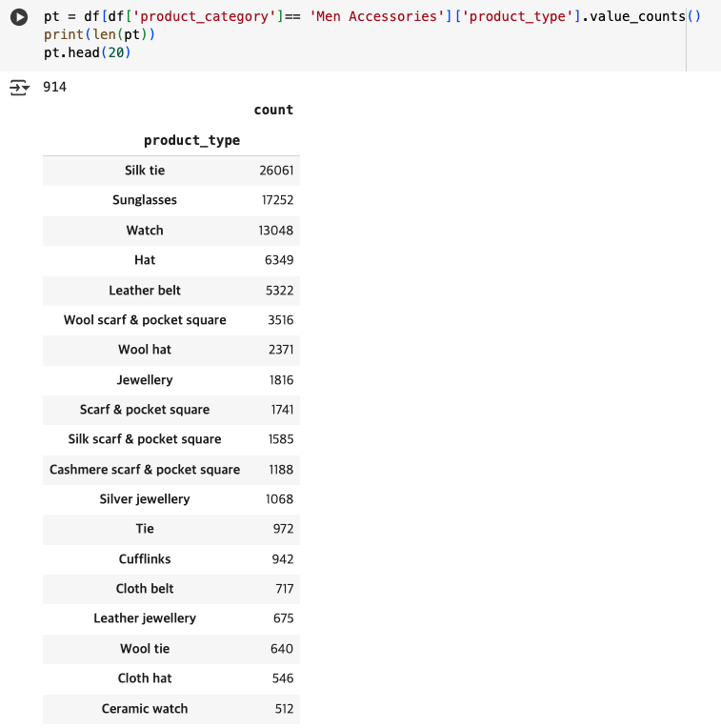Select the 'Watch' row label
The image size is (721, 728).
tap(145, 231)
